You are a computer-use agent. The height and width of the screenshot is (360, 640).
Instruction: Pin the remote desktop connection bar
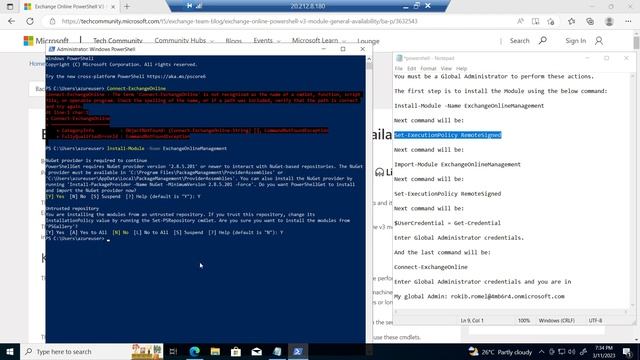(x=189, y=6)
